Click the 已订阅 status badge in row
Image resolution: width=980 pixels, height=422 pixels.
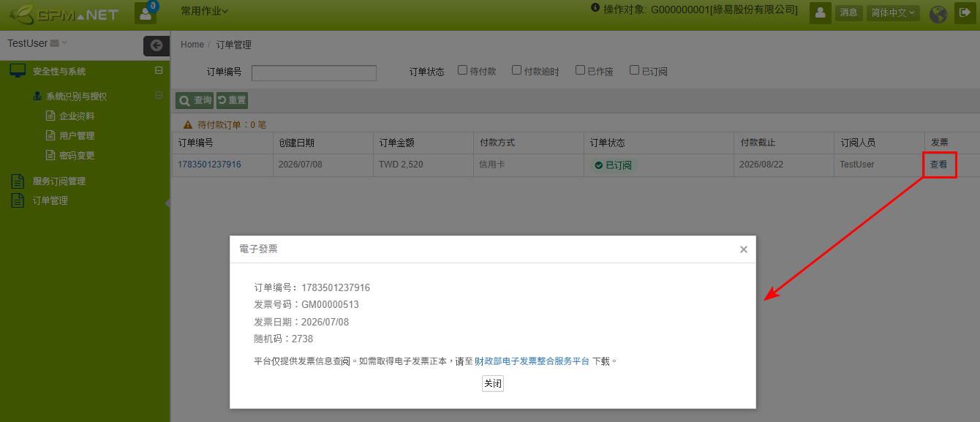click(613, 165)
